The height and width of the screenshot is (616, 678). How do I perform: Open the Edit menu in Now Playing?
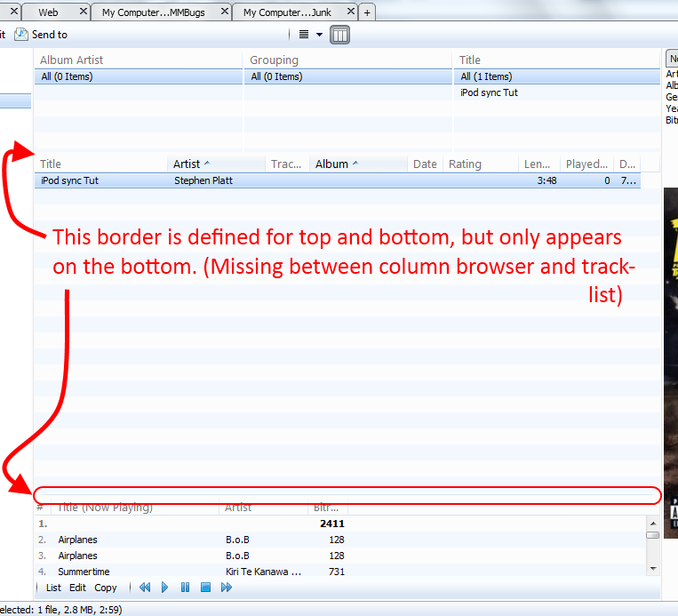tap(78, 588)
